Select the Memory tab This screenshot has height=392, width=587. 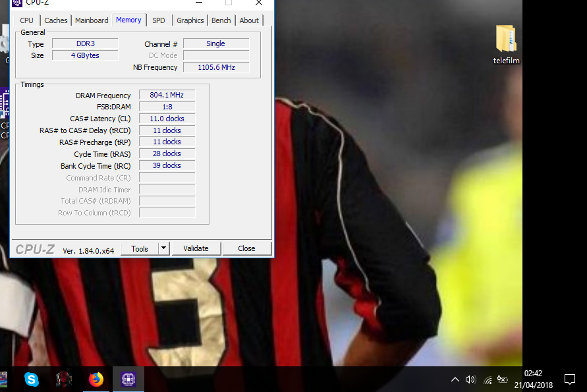128,20
